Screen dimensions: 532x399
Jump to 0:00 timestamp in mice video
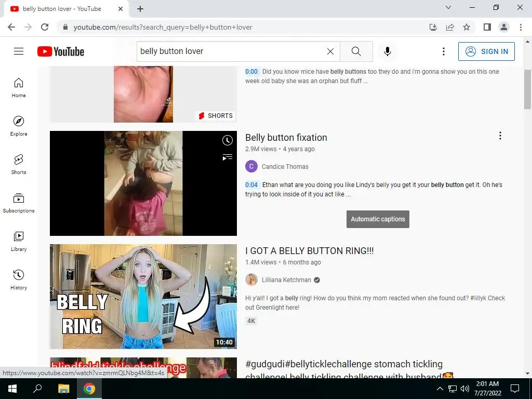(251, 72)
